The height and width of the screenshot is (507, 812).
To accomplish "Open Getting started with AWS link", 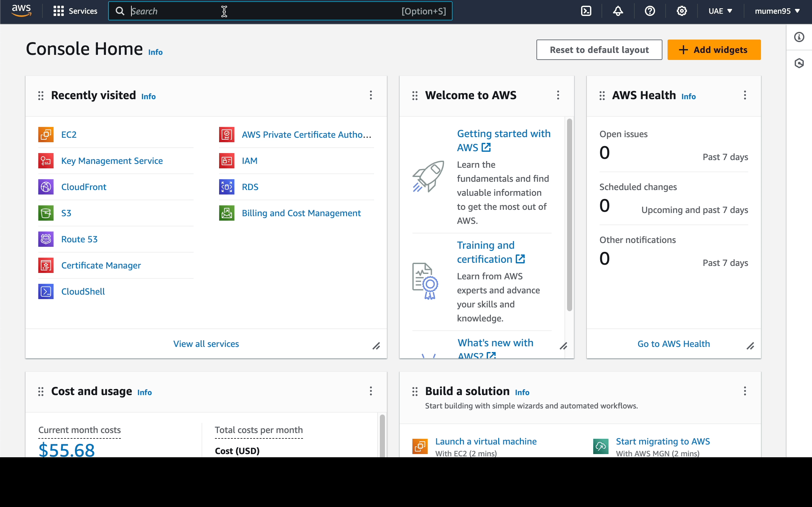I will 504,140.
